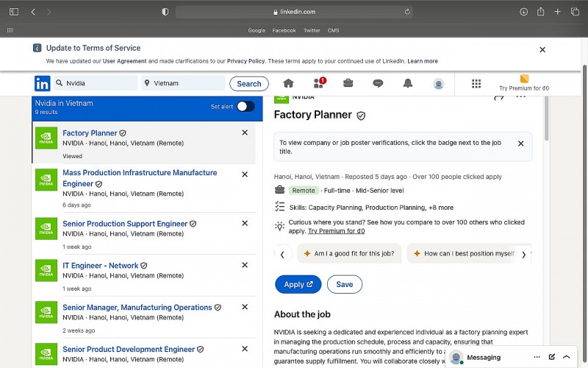Save the Factory Planner job
Viewport: 588px width, 368px height.
tap(344, 284)
